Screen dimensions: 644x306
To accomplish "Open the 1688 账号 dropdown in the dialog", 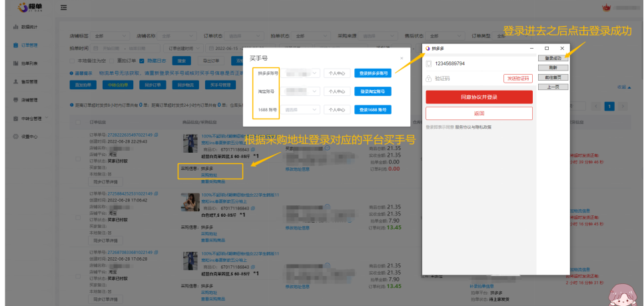I will (x=300, y=110).
